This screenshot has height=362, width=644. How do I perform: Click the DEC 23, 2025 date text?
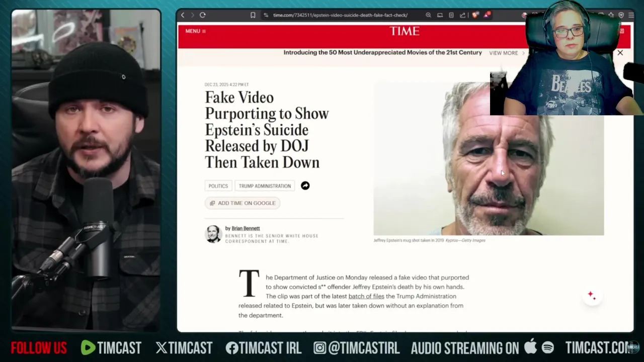click(226, 84)
